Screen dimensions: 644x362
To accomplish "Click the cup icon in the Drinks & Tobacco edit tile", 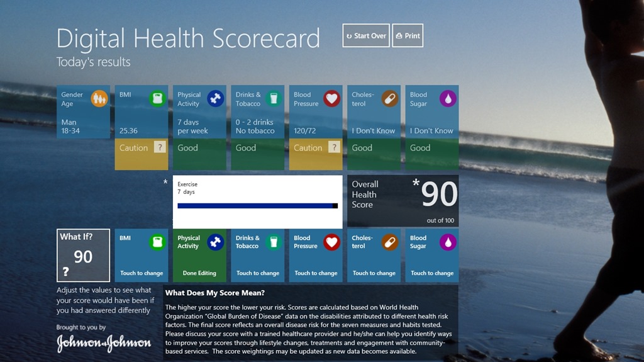I will [274, 242].
